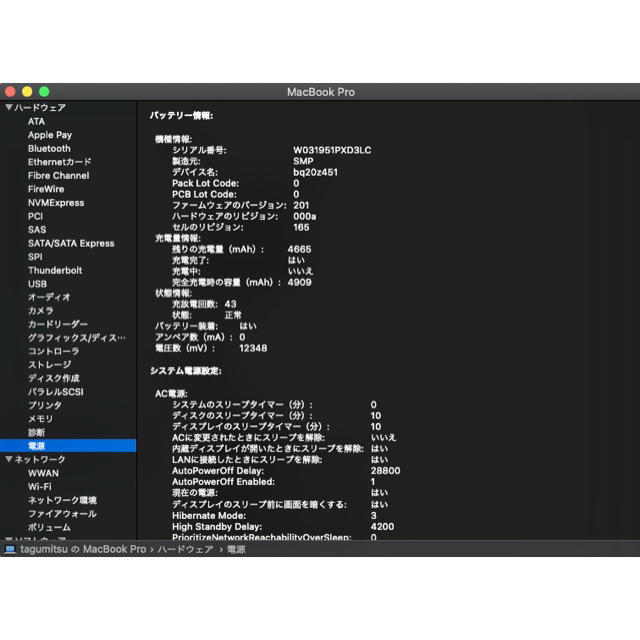Click the voltage value 12348

click(253, 348)
